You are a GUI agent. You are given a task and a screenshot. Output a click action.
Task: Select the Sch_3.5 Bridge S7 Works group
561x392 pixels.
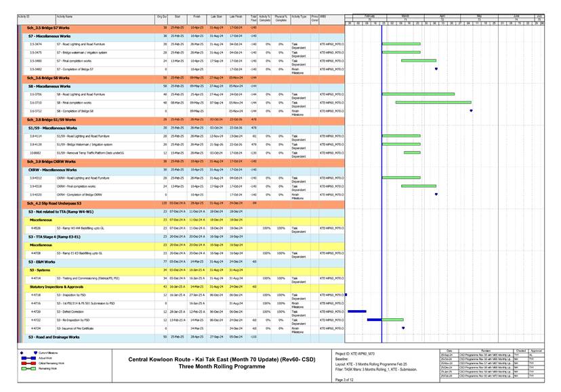(49, 28)
